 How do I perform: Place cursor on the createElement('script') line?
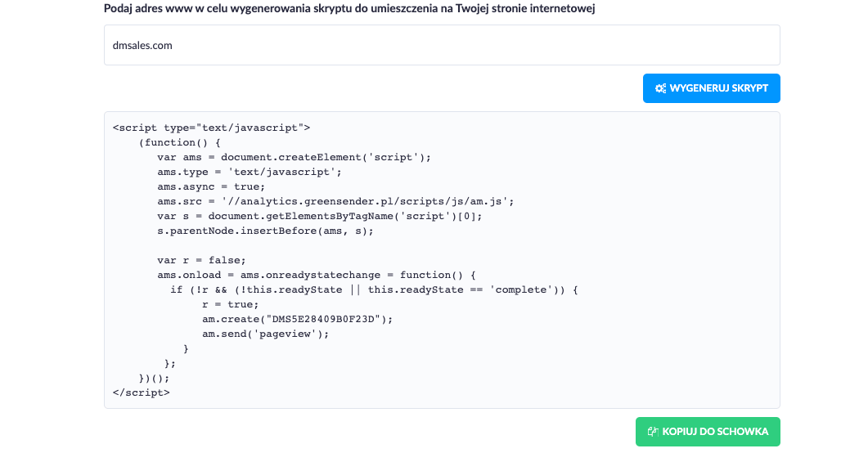pyautogui.click(x=294, y=157)
